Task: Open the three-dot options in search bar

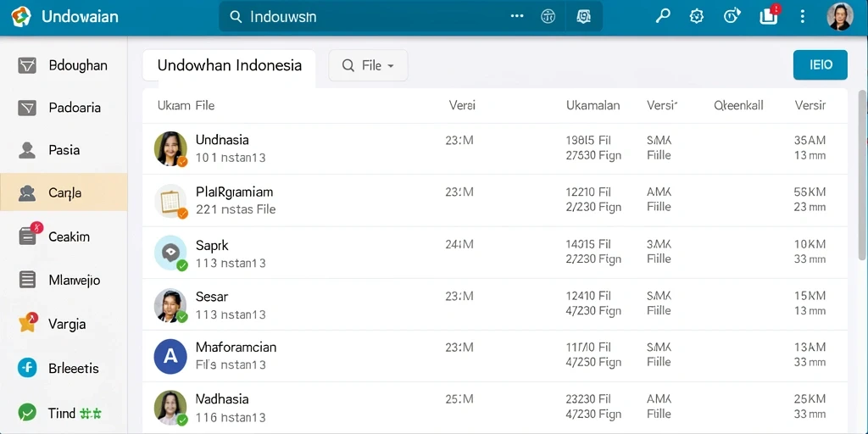Action: click(x=517, y=17)
